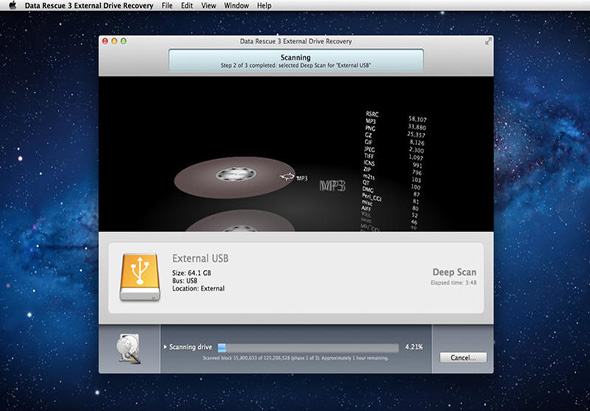This screenshot has width=590, height=411.
Task: Click the Size: 64.1 GB text
Action: (192, 273)
